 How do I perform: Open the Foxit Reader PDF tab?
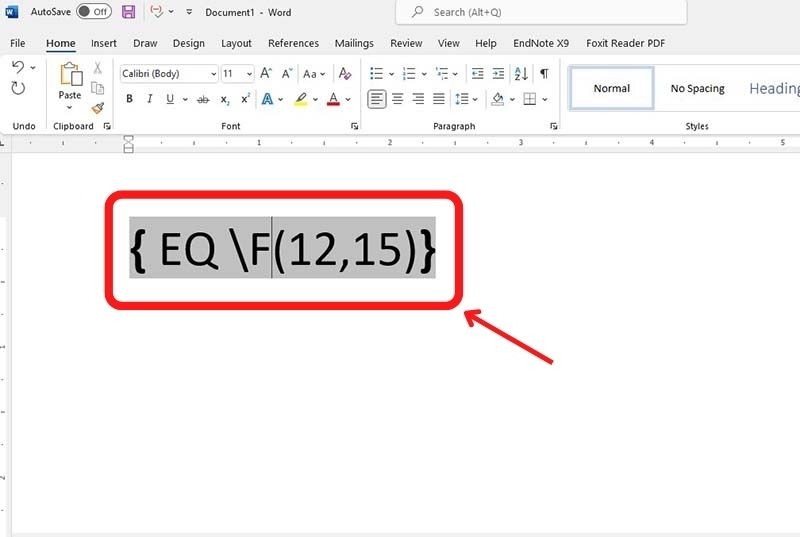(626, 43)
